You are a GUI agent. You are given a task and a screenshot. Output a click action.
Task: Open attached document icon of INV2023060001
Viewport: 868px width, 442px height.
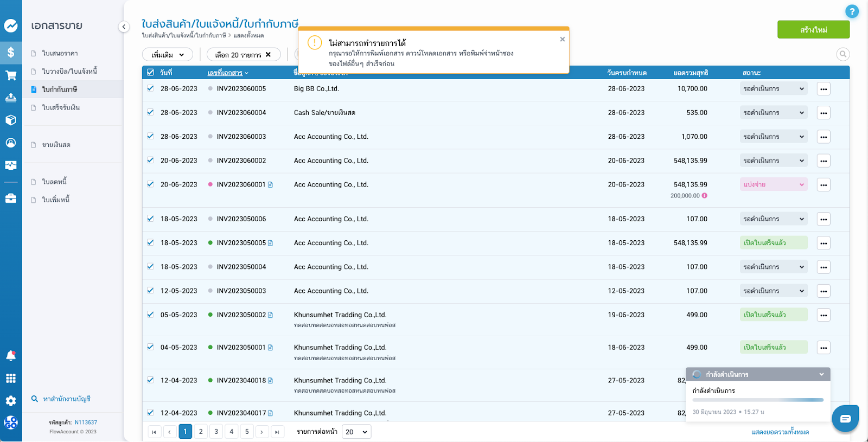coord(270,185)
